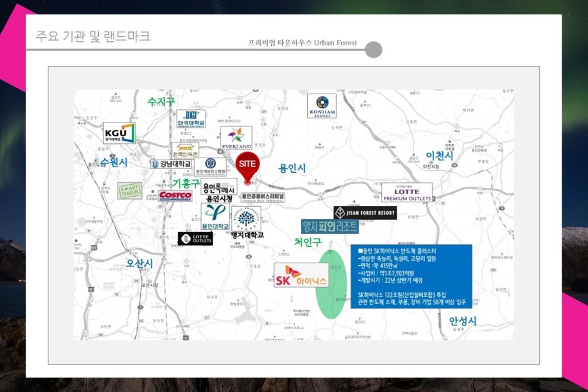Viewport: 588px width, 392px height.
Task: Select the 개발시기 22년 상반기 예정 line
Action: [x=390, y=280]
